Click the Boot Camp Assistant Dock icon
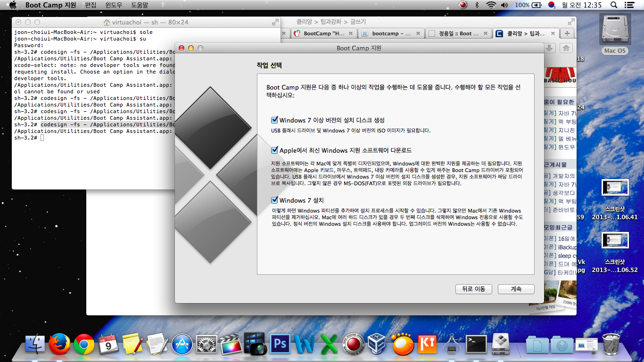This screenshot has height=362, width=644. pyautogui.click(x=501, y=344)
